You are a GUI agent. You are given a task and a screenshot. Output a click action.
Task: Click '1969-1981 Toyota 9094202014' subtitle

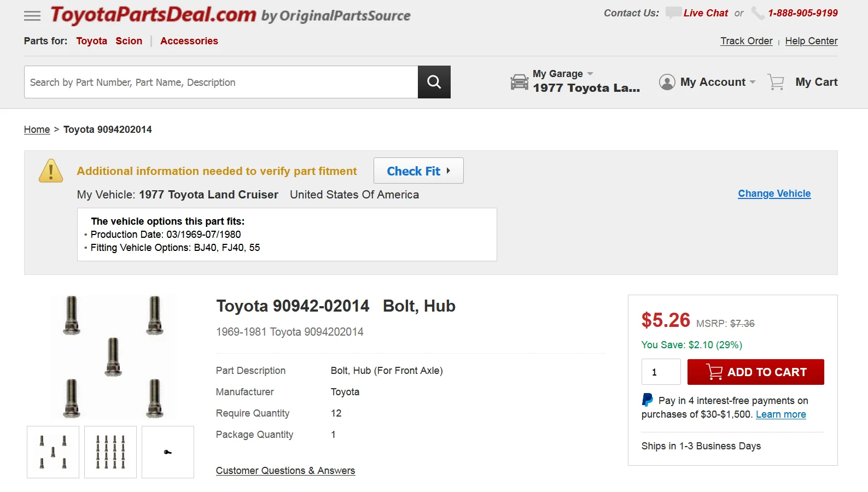tap(289, 332)
